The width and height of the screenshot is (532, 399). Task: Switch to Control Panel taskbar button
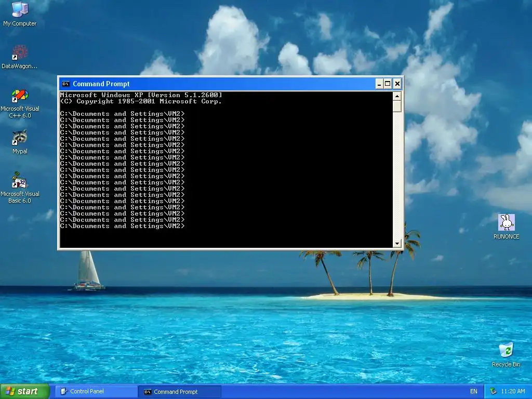pyautogui.click(x=96, y=392)
